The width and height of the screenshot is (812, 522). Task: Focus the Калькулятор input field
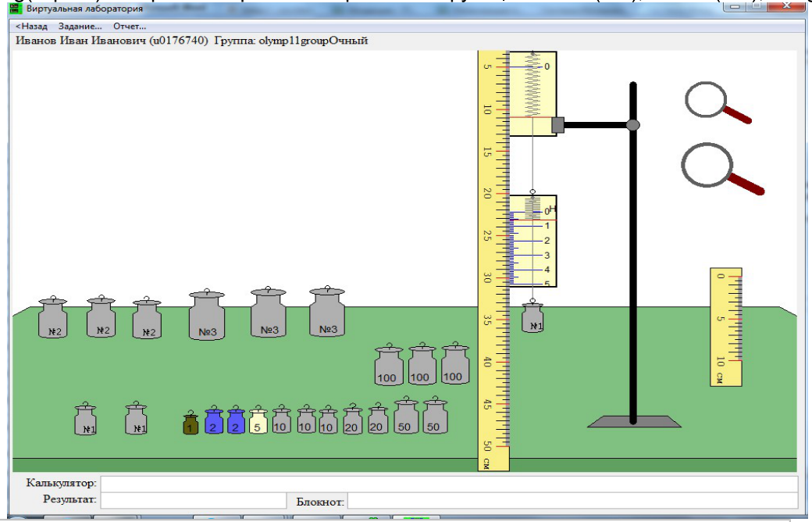coord(449,484)
